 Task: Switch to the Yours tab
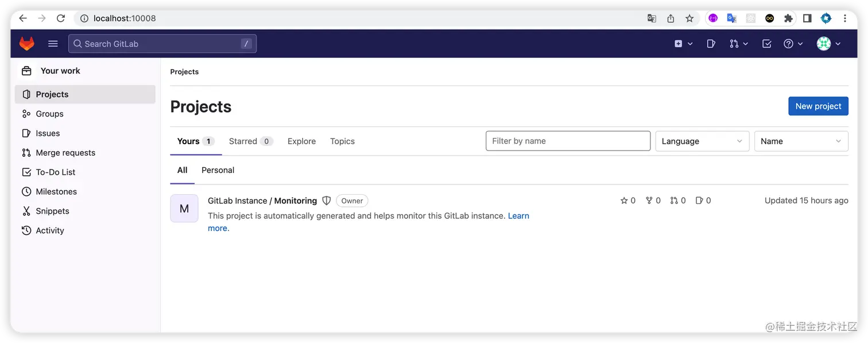[x=196, y=141]
